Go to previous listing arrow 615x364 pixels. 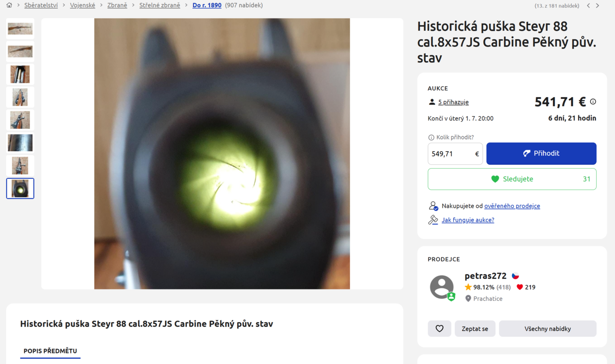[x=589, y=6]
